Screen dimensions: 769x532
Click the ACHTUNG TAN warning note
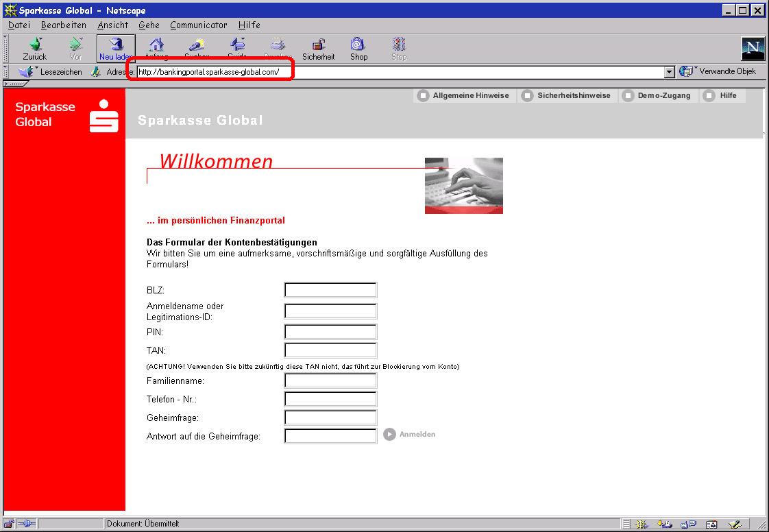point(303,367)
